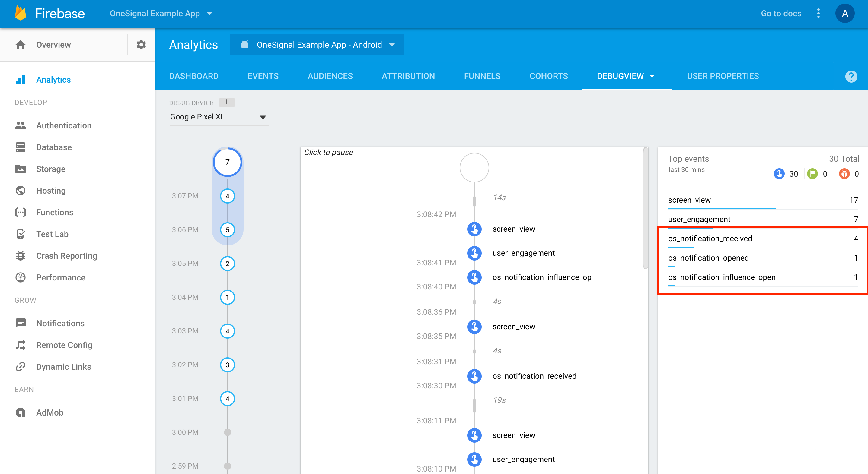Switch to the Events tab
Image resolution: width=868 pixels, height=474 pixels.
[263, 76]
